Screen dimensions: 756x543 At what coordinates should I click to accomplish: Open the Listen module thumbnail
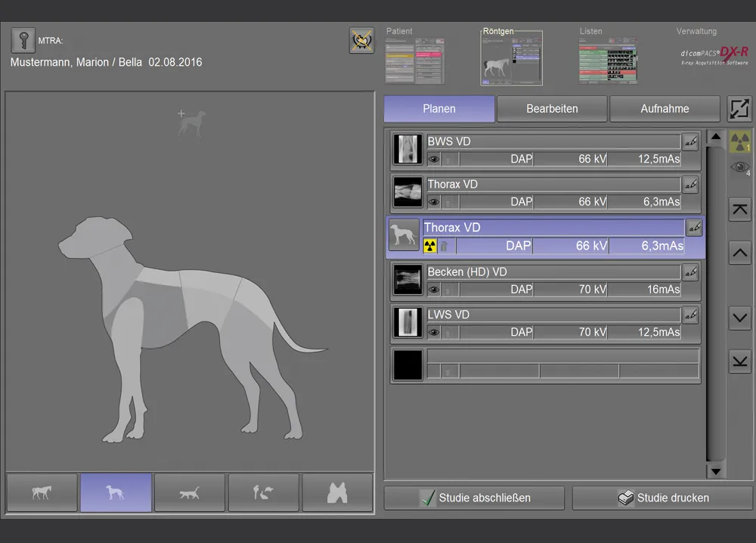[607, 61]
